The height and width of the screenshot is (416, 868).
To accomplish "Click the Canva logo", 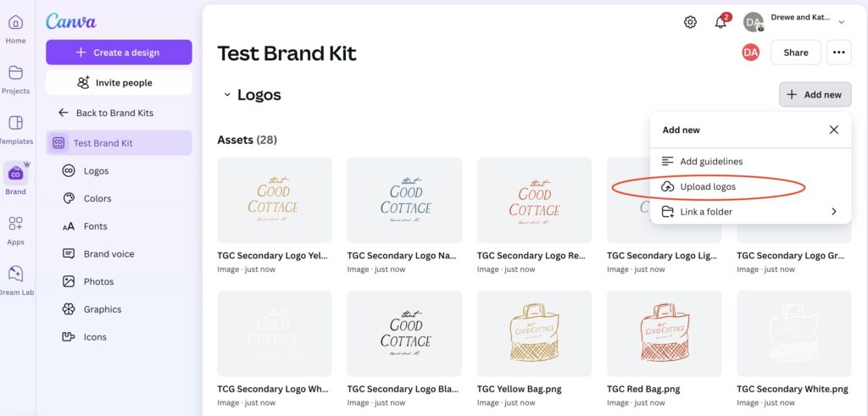I will click(71, 21).
